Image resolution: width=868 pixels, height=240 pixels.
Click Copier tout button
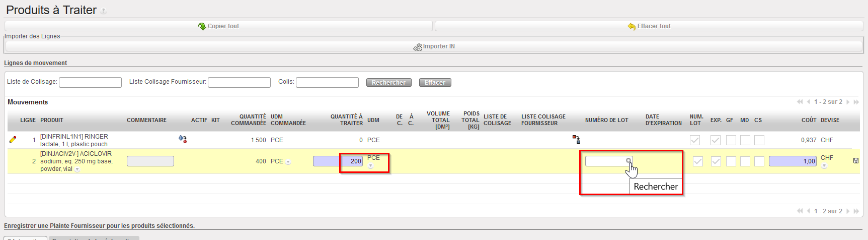[x=218, y=26]
